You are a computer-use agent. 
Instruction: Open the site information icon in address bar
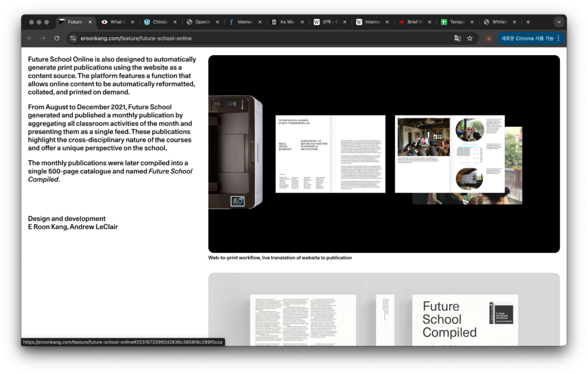[73, 38]
